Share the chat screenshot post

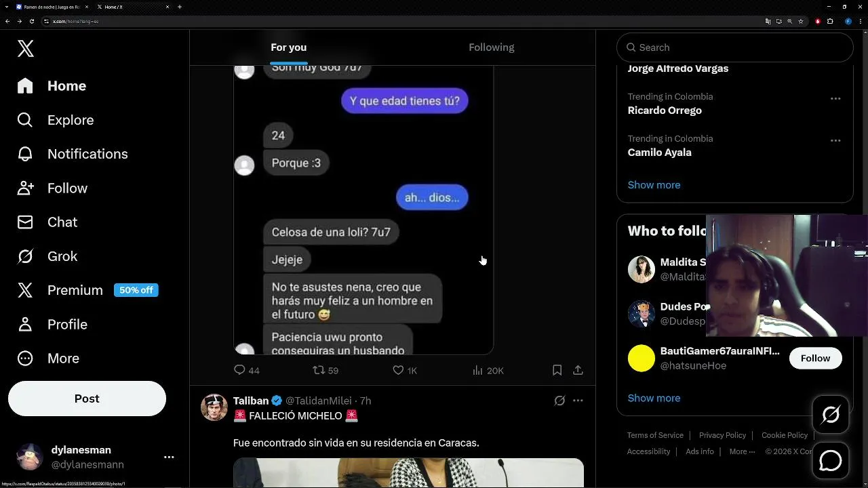click(578, 370)
